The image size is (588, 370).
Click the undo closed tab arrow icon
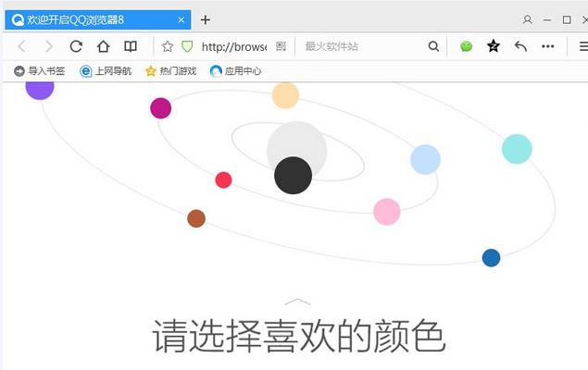coord(520,46)
